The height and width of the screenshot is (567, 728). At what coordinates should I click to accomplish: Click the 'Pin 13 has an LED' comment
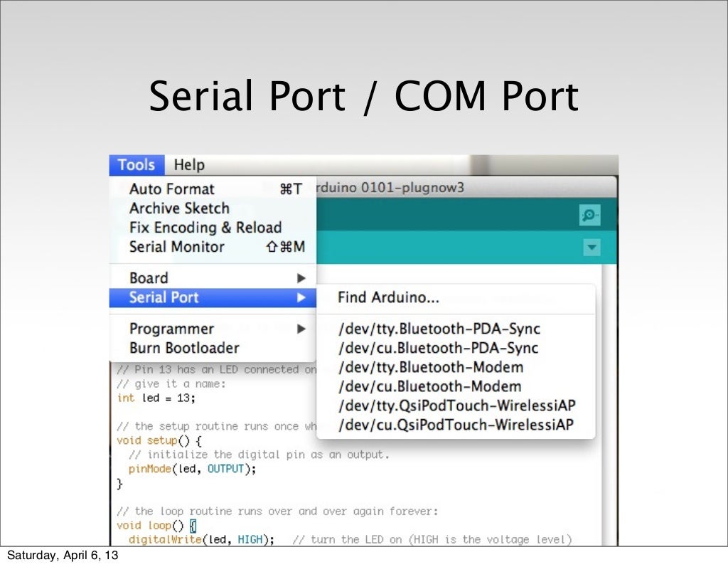point(216,369)
